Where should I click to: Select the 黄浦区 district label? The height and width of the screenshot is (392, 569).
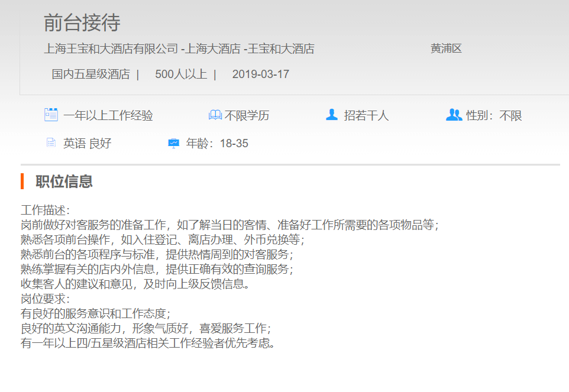[x=446, y=48]
